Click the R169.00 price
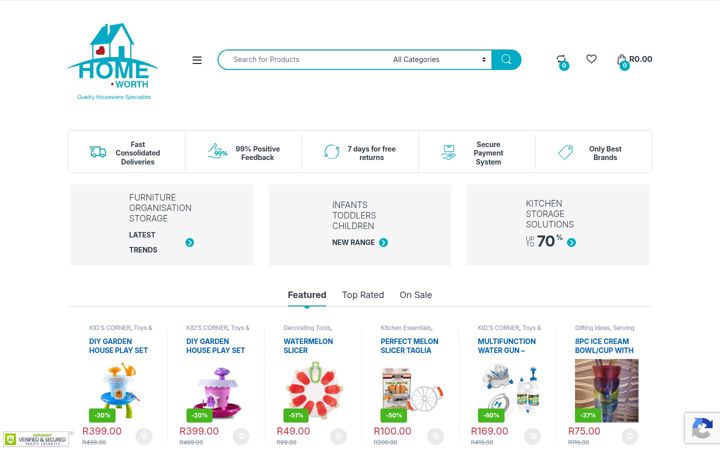Screen dimensions: 720x450 click(x=489, y=431)
